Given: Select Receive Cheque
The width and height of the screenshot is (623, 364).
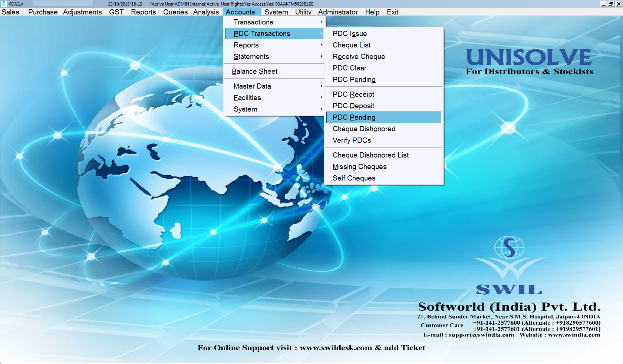Looking at the screenshot, I should click(384, 57).
